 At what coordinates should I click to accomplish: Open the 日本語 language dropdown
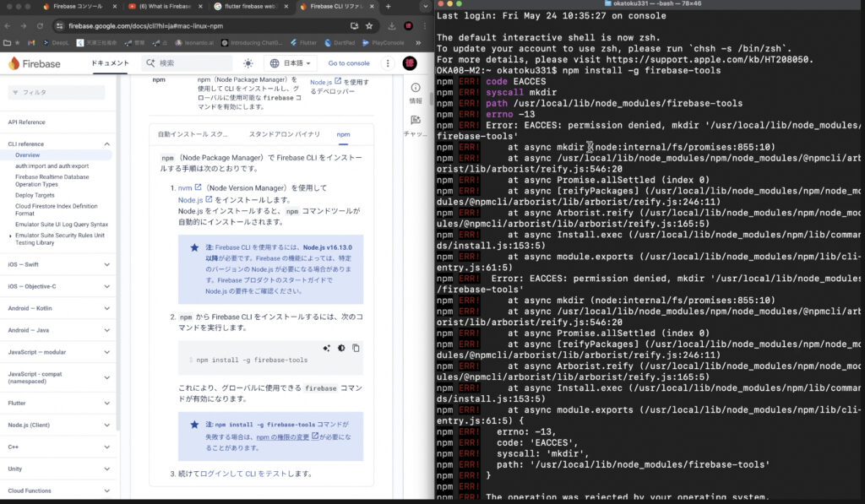289,63
